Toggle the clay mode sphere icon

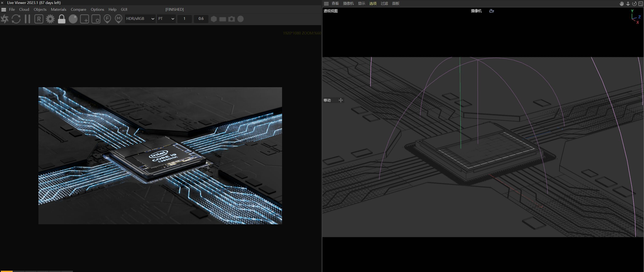click(x=73, y=19)
